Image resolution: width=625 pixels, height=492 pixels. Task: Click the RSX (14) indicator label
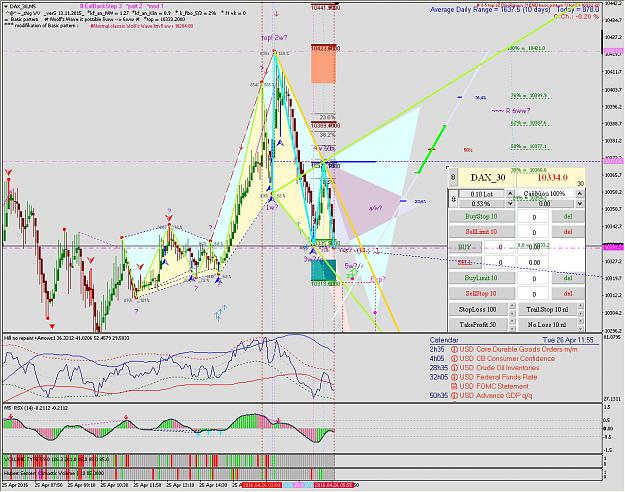[36, 408]
